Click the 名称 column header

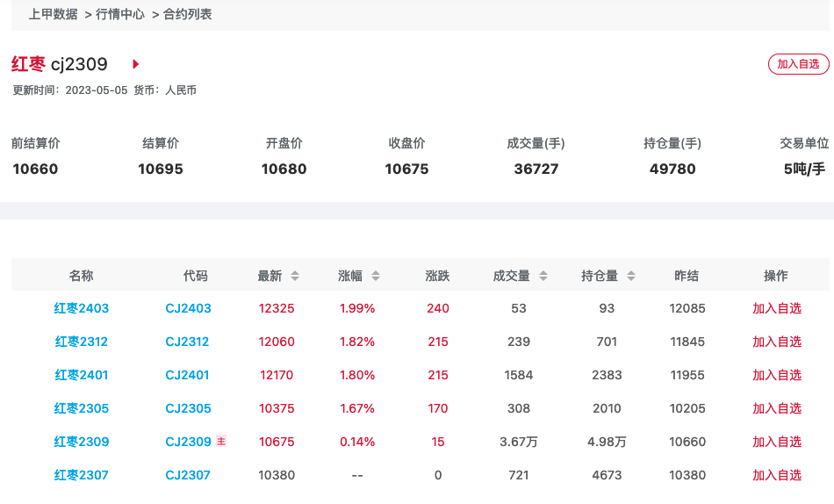(x=82, y=276)
